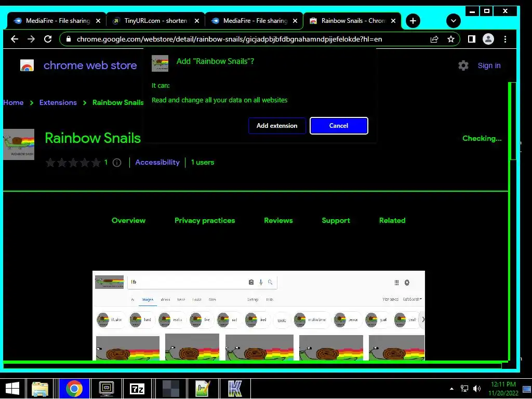
Task: Open the web store settings gear
Action: pos(463,65)
